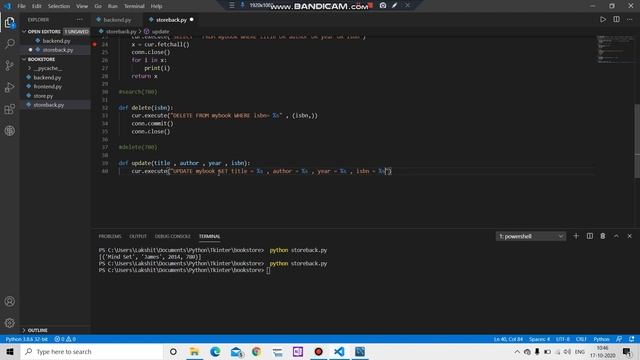Viewport: 640px width, 360px height.
Task: Open File Explorer from taskbar
Action: point(194,351)
